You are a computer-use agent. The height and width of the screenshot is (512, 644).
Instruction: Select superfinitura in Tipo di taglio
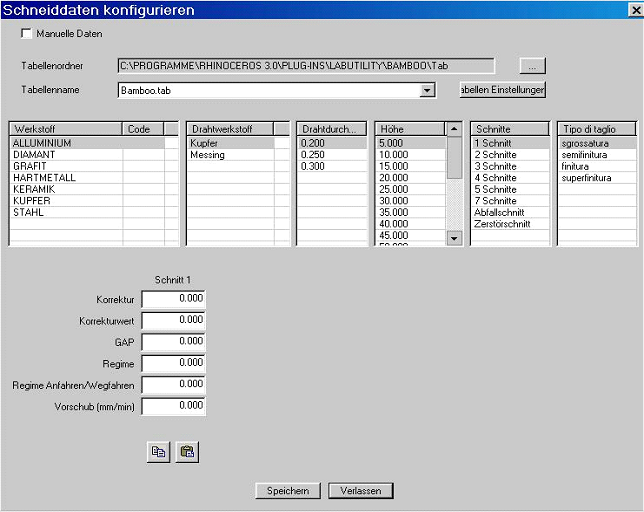(586, 178)
